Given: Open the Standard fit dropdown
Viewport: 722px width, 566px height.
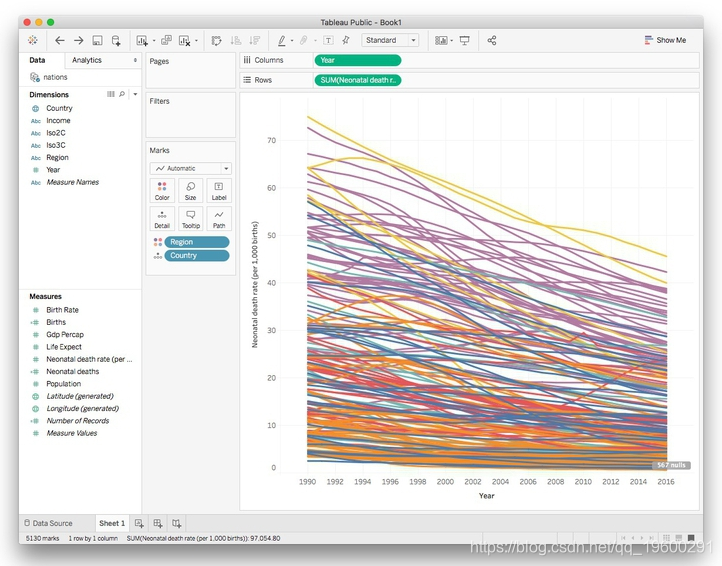Looking at the screenshot, I should (390, 40).
